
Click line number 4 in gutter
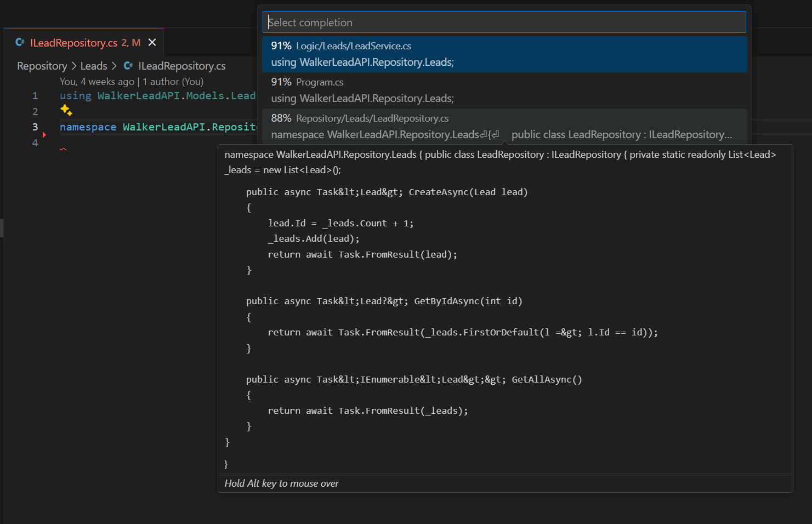tap(35, 143)
